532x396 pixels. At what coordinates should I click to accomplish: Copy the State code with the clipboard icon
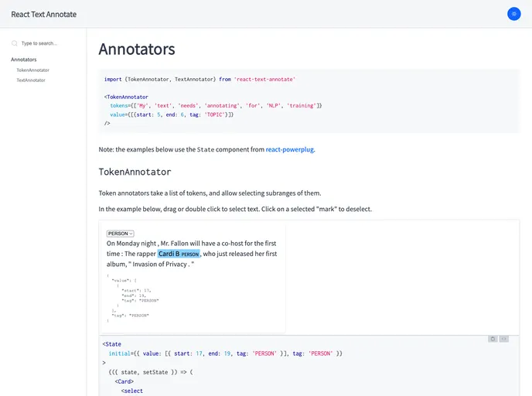tap(493, 339)
